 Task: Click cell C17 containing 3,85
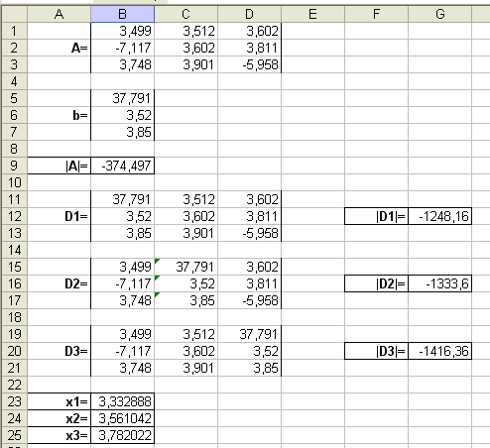coord(185,300)
